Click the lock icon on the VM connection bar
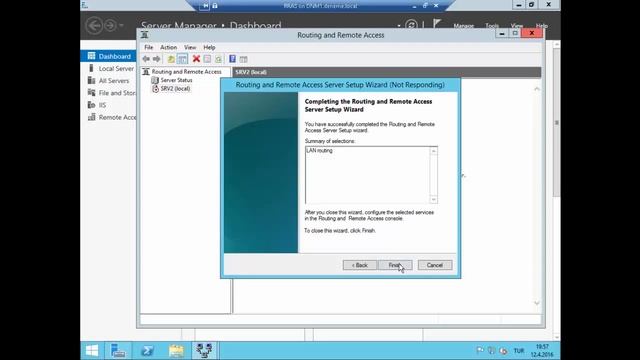This screenshot has height=360, width=640. 215,6
